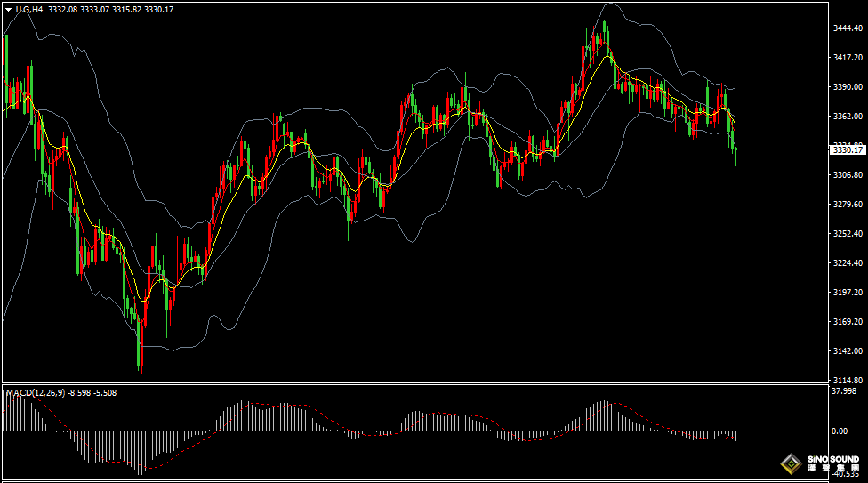Image resolution: width=868 pixels, height=483 pixels.
Task: Click the Sino Sound diamond logo icon
Action: (x=790, y=464)
